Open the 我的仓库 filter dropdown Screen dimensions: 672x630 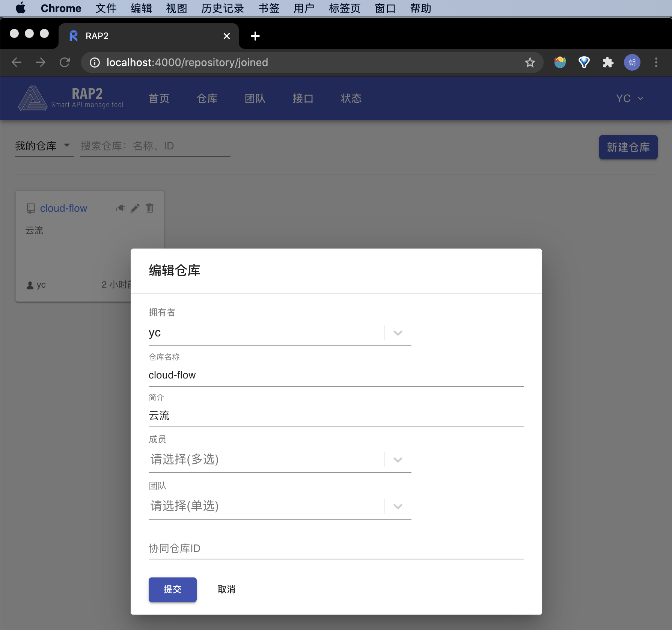point(44,146)
